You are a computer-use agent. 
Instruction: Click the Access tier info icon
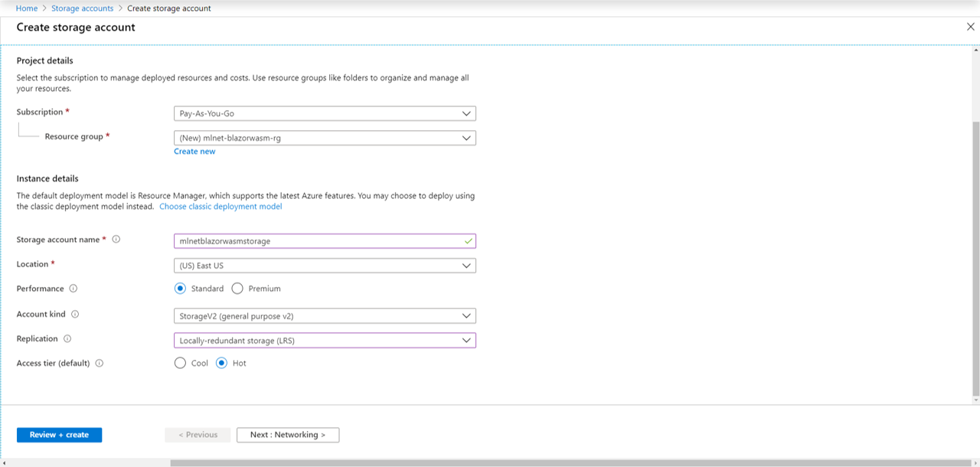tap(99, 363)
